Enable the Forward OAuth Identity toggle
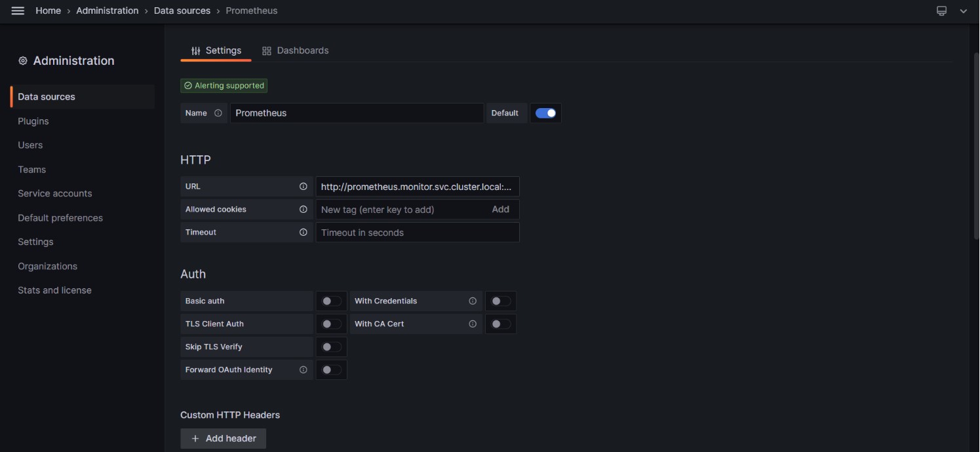 (332, 369)
